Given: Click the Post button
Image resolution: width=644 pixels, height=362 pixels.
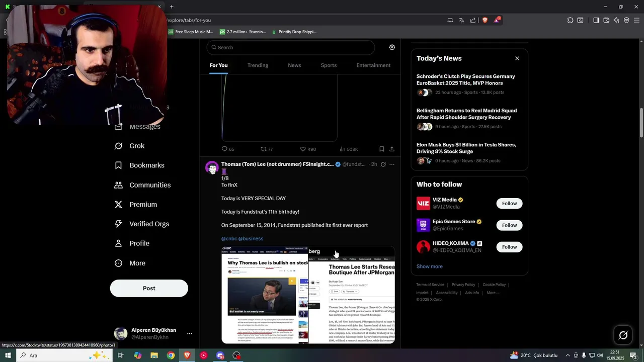Looking at the screenshot, I should pos(149,288).
